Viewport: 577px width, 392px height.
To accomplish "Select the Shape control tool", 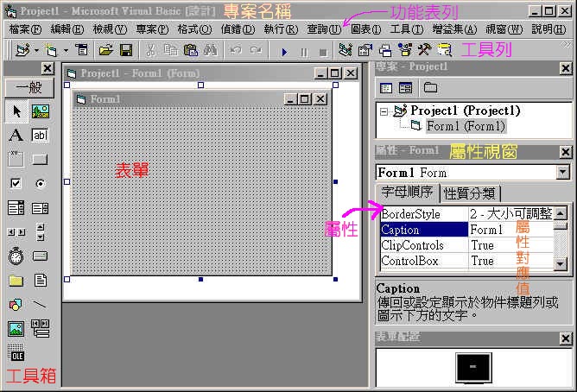I will [16, 304].
